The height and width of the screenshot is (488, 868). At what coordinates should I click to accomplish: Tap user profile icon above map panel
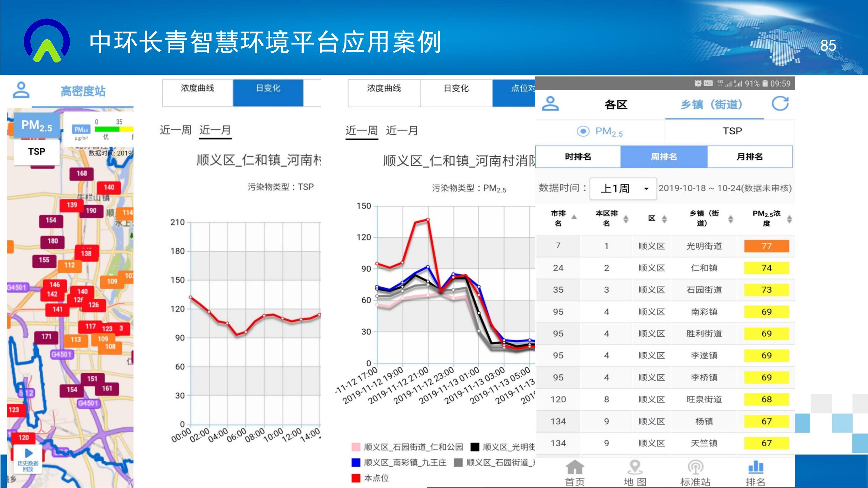coord(21,90)
